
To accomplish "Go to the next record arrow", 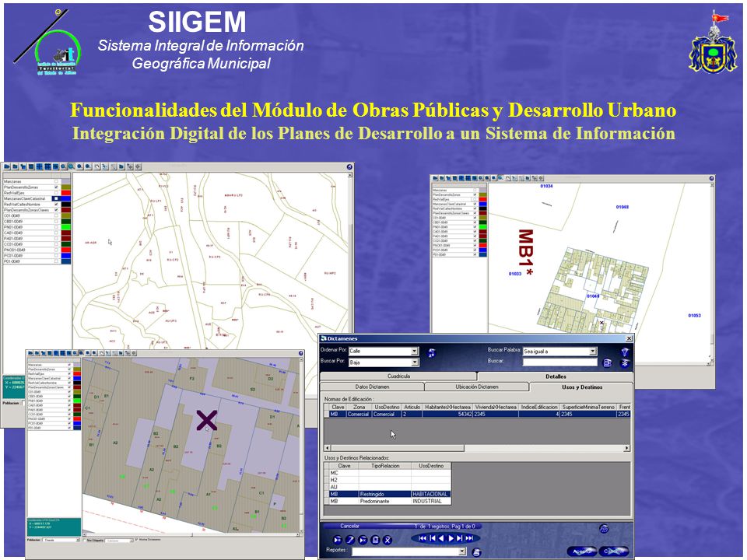I will coord(451,538).
